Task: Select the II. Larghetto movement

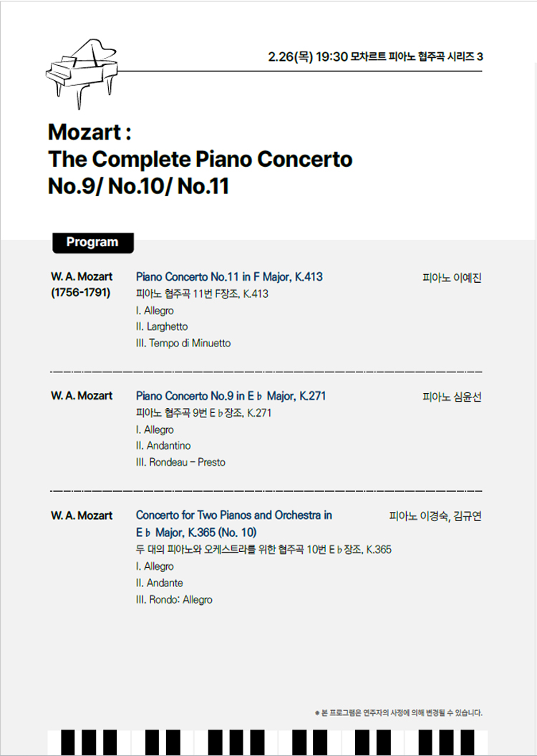Action: pyautogui.click(x=162, y=327)
